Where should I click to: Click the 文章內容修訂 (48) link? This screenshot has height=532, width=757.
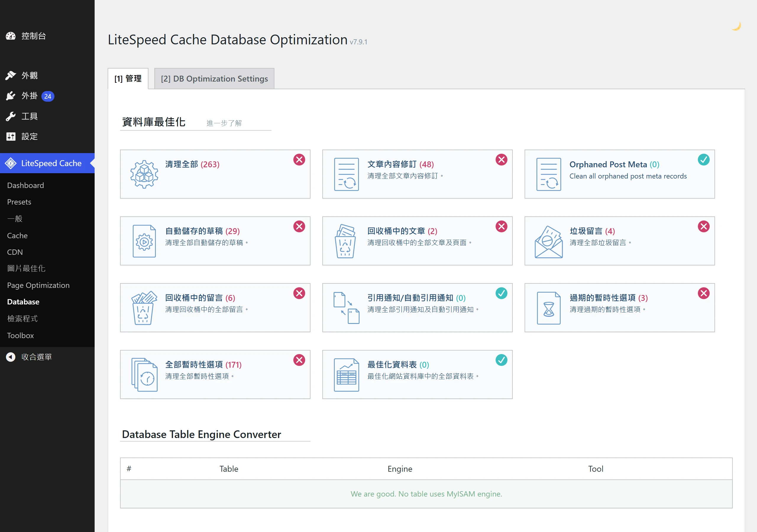click(401, 165)
